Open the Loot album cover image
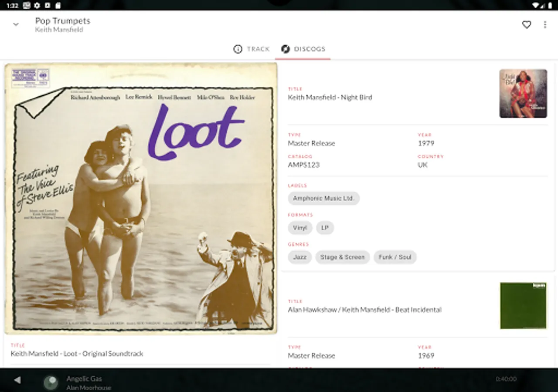This screenshot has height=392, width=558. tap(141, 199)
